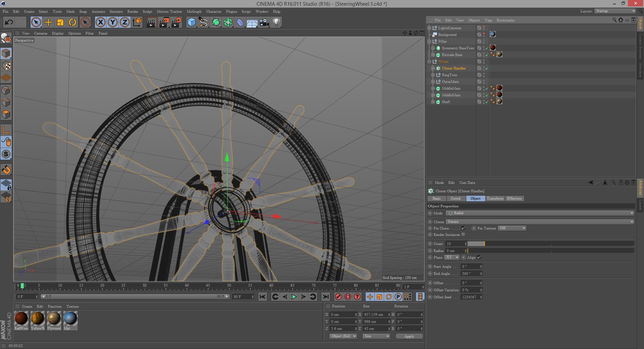Switch to the Effectors tab
The image size is (644, 349).
[x=514, y=199]
